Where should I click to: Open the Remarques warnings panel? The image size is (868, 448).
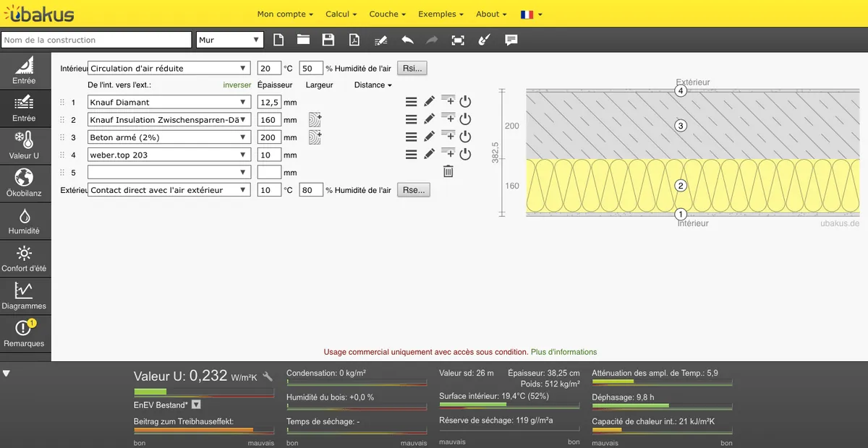click(24, 333)
